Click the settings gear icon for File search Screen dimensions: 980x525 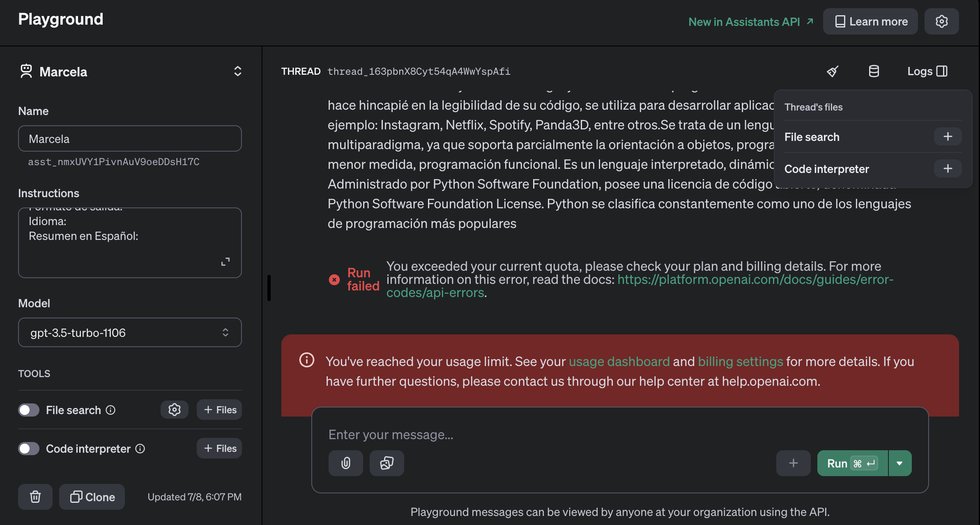[174, 410]
